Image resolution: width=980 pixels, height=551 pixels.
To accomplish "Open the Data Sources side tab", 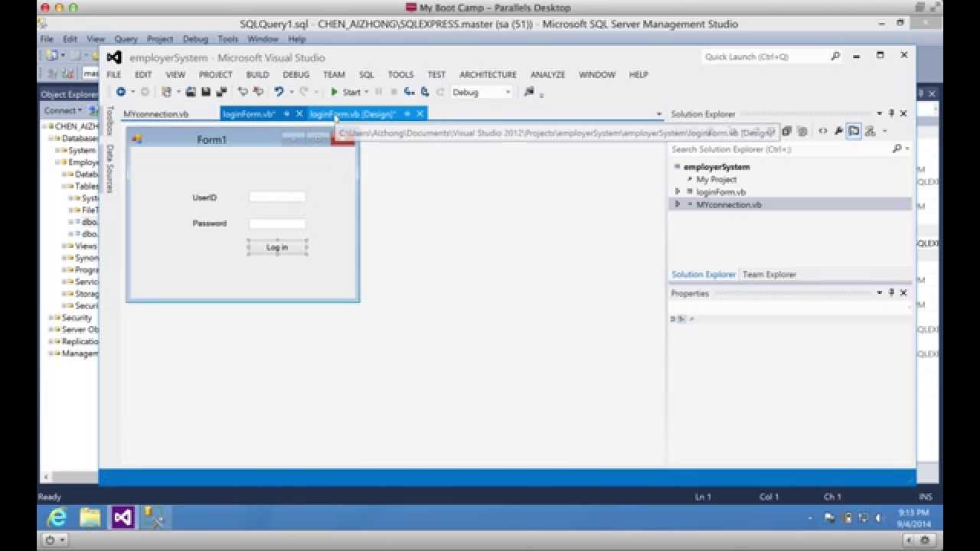I will tap(110, 168).
